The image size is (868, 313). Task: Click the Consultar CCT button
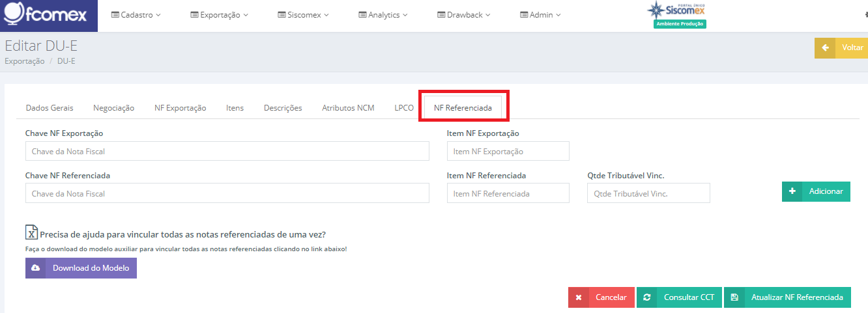coord(679,297)
